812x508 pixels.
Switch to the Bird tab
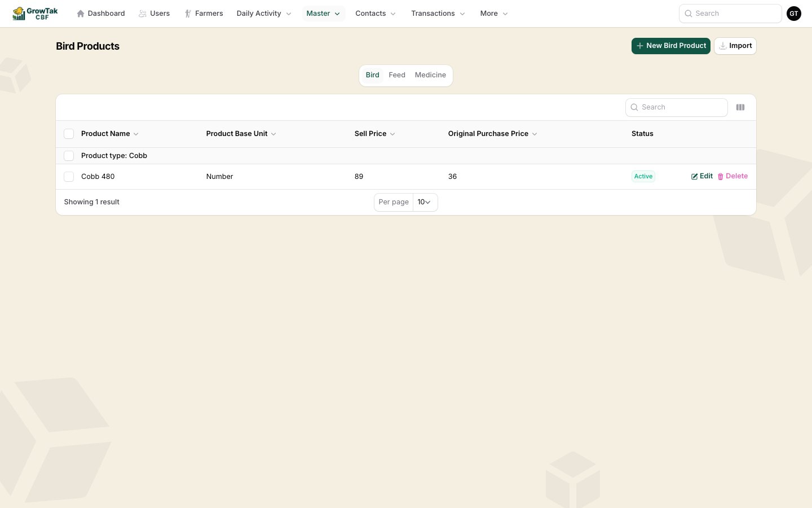click(x=372, y=75)
